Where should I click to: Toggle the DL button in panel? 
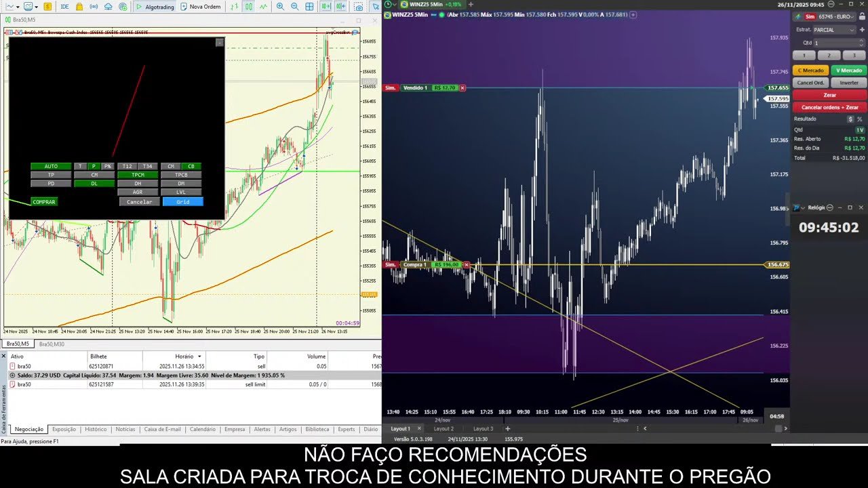[94, 183]
